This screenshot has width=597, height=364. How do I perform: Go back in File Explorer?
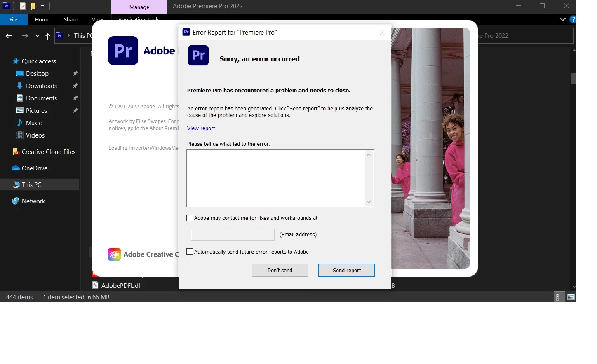(x=9, y=36)
